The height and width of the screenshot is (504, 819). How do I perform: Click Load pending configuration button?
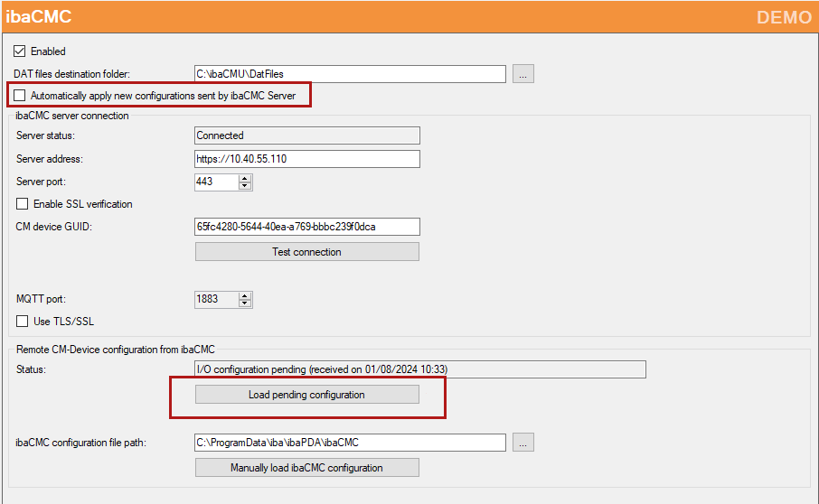(x=307, y=395)
